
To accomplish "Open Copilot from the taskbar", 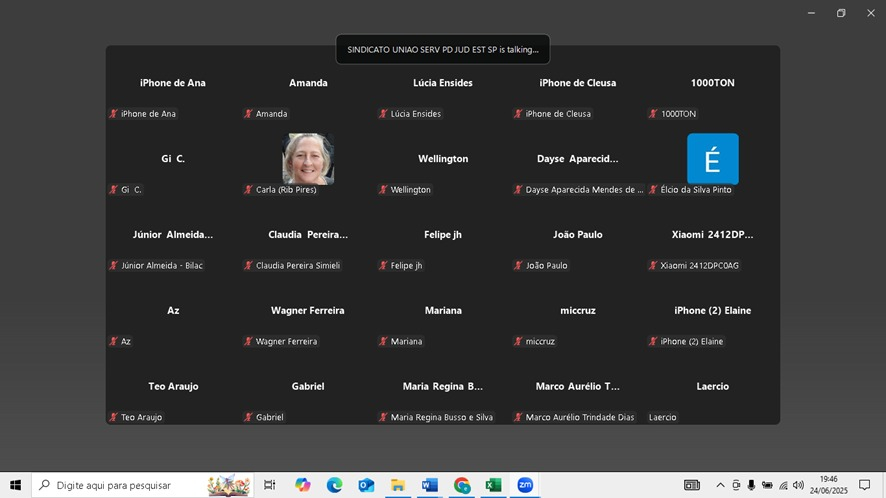I will click(302, 485).
